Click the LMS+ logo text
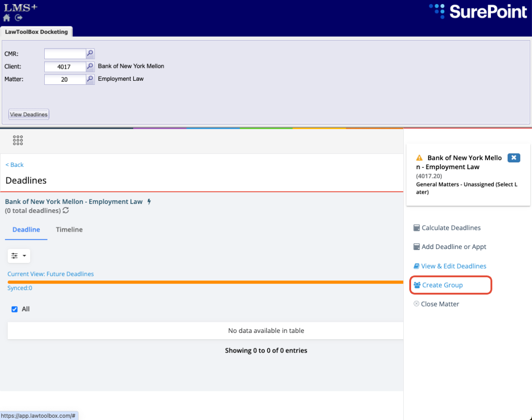532x420 pixels. (x=21, y=7)
